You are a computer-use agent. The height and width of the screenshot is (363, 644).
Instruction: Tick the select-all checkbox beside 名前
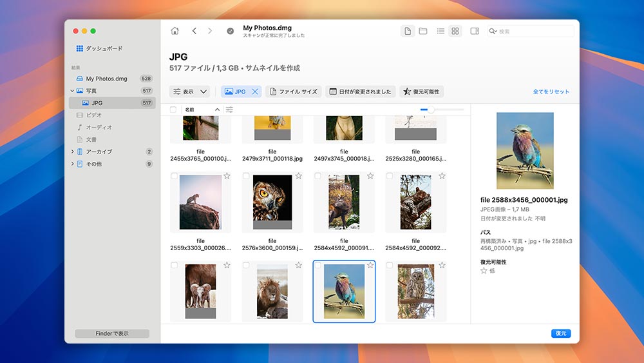[173, 110]
